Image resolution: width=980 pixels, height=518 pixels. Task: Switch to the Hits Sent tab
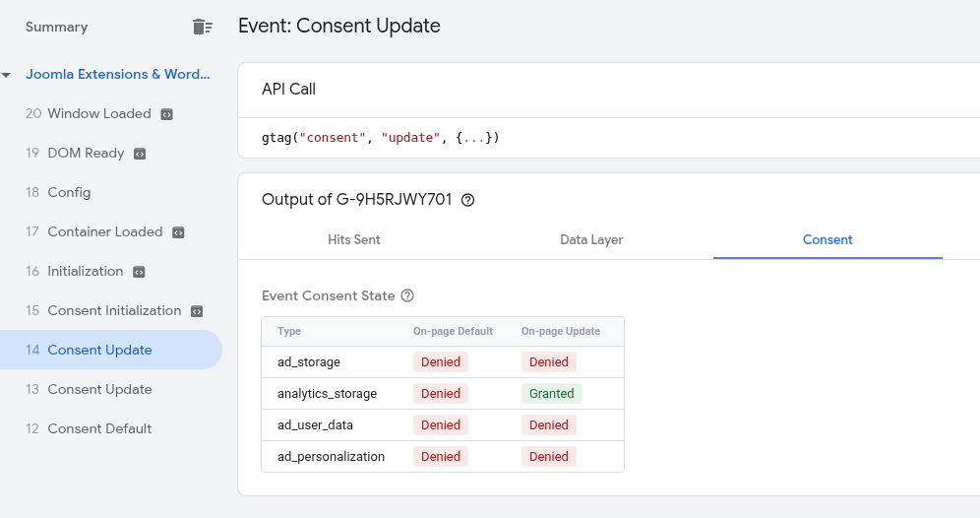(354, 239)
